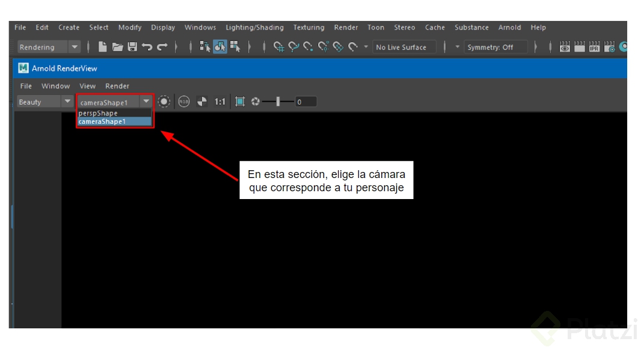This screenshot has width=644, height=350.
Task: Open the Substance menu
Action: coord(471,28)
